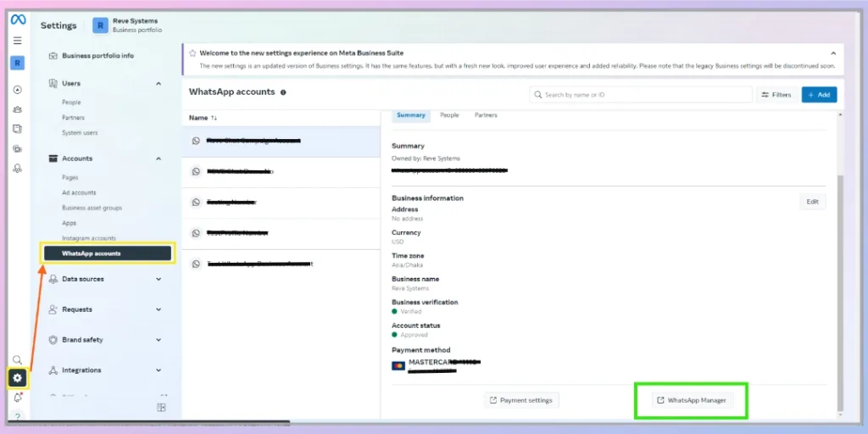Toggle the sidebar collapse panel icon

(161, 408)
